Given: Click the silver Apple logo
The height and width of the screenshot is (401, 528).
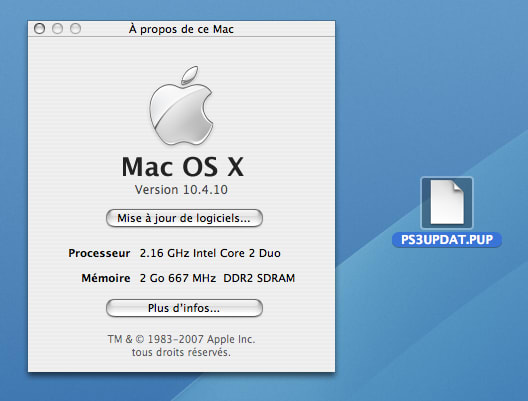Looking at the screenshot, I should (181, 106).
